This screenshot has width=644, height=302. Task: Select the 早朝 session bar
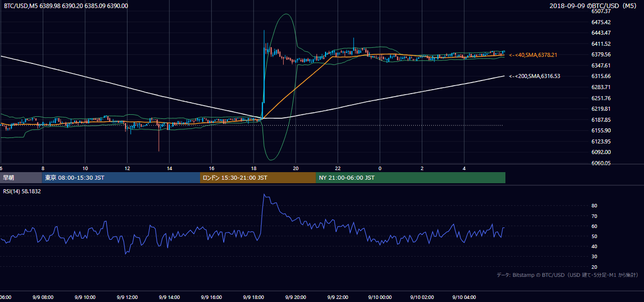[21, 178]
